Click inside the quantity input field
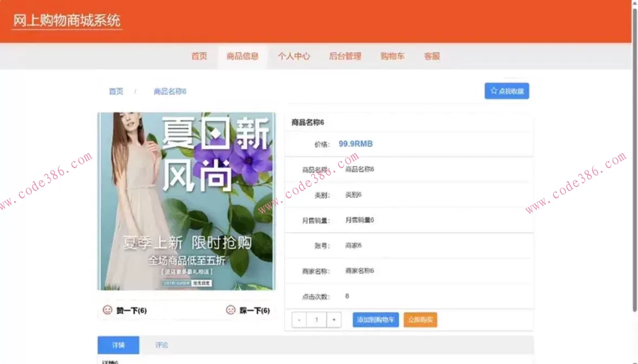This screenshot has width=638, height=364. (316, 320)
